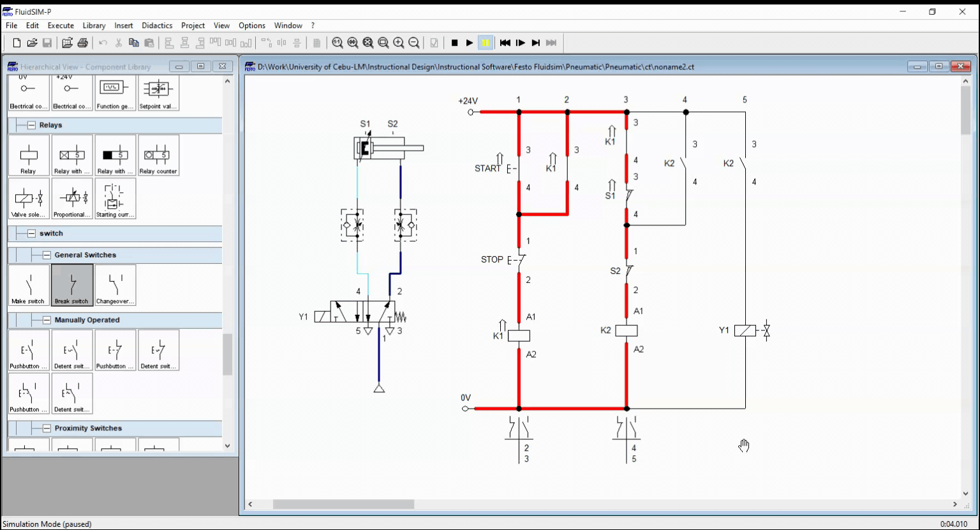This screenshot has width=980, height=530.
Task: Minimize the Component Library panel
Action: tap(179, 66)
